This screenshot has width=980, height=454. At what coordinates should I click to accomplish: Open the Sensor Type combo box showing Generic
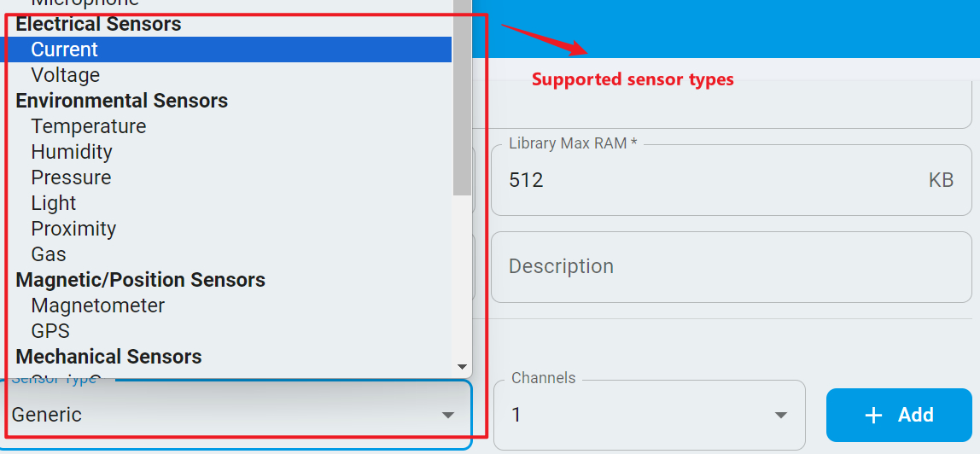pos(230,416)
